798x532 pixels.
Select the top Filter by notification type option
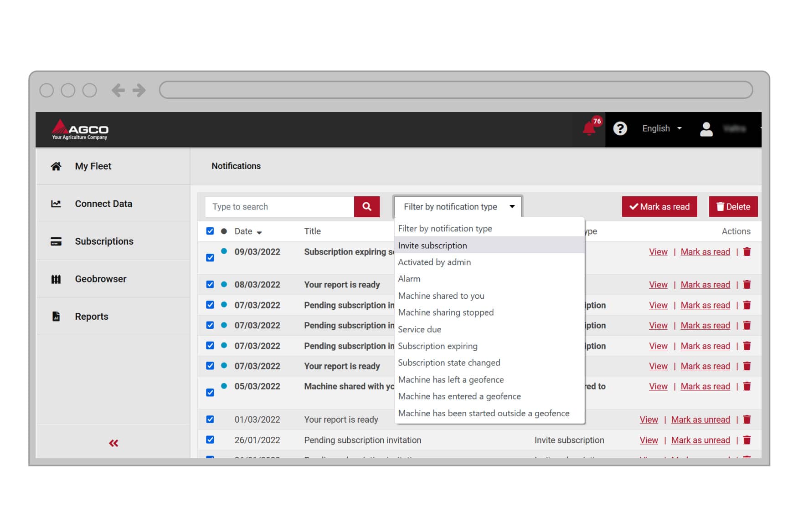pyautogui.click(x=489, y=228)
